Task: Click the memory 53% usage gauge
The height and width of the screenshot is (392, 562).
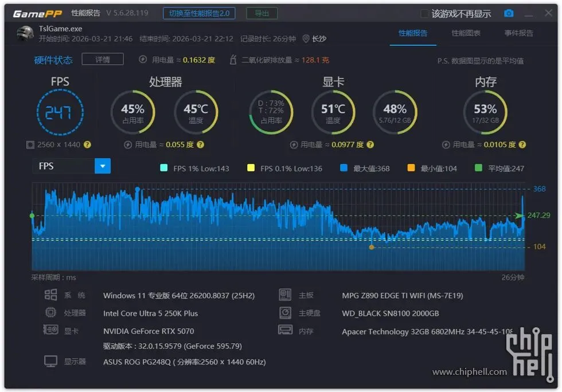Action: pos(485,112)
